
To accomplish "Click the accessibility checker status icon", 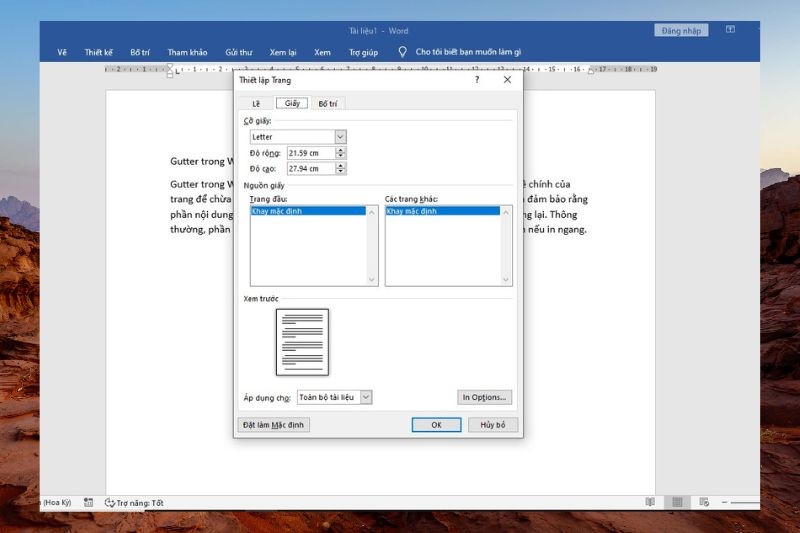I will [x=109, y=503].
